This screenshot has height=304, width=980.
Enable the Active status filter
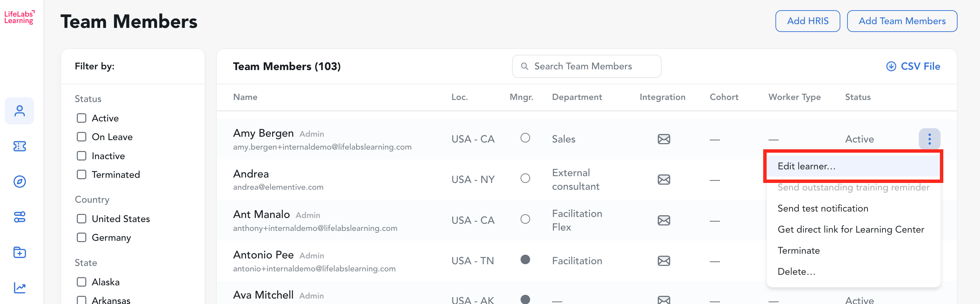(82, 118)
